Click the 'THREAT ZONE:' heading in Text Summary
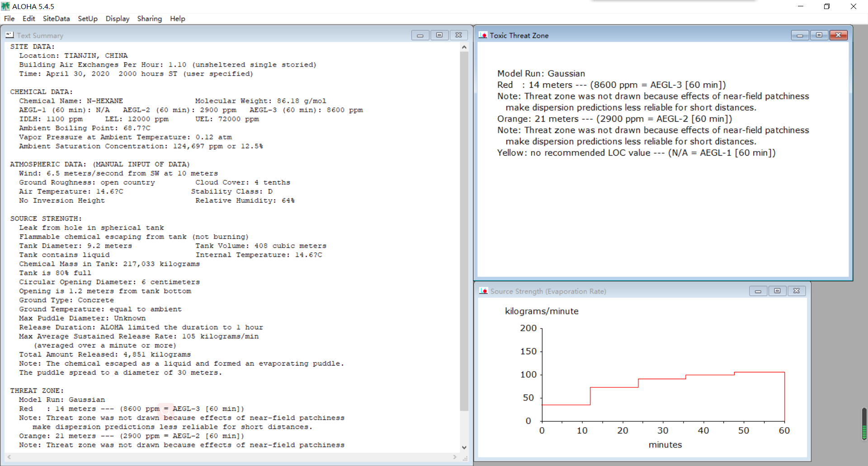The height and width of the screenshot is (466, 868). (x=37, y=390)
